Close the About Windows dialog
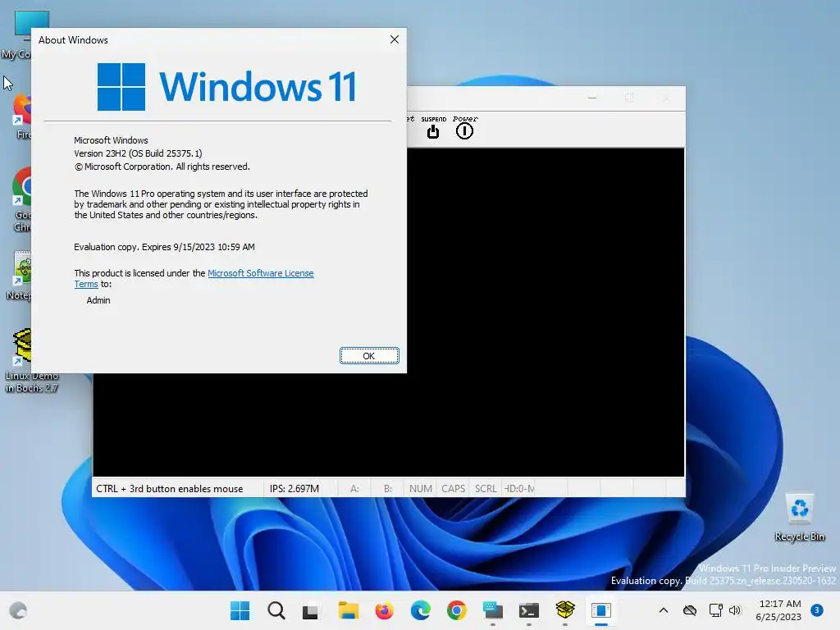This screenshot has height=630, width=840. [x=395, y=39]
